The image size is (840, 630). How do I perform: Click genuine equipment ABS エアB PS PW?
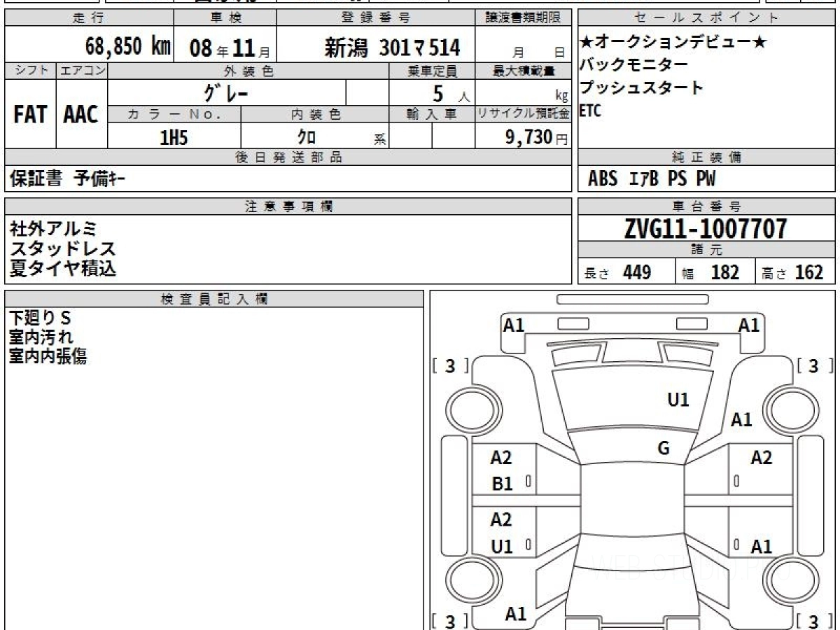(652, 179)
